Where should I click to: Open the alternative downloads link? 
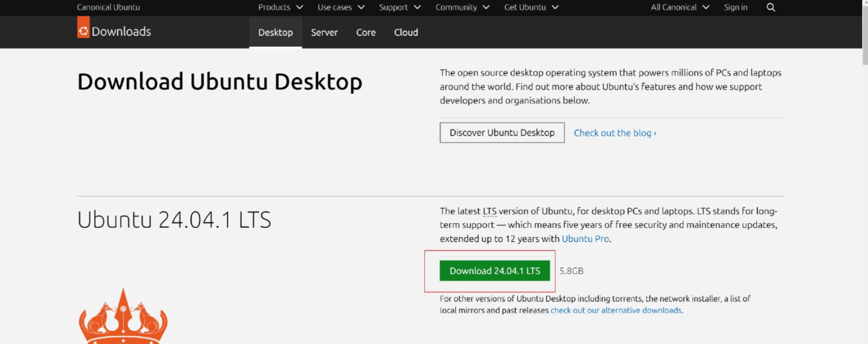coord(616,310)
